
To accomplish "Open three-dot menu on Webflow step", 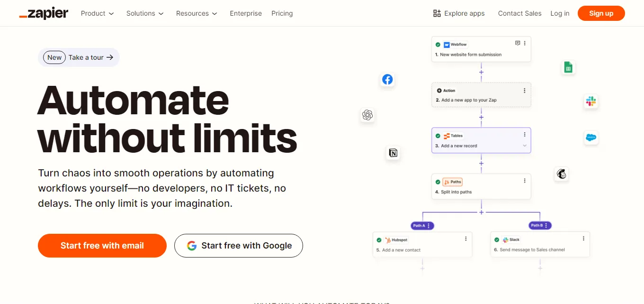I will tap(525, 43).
